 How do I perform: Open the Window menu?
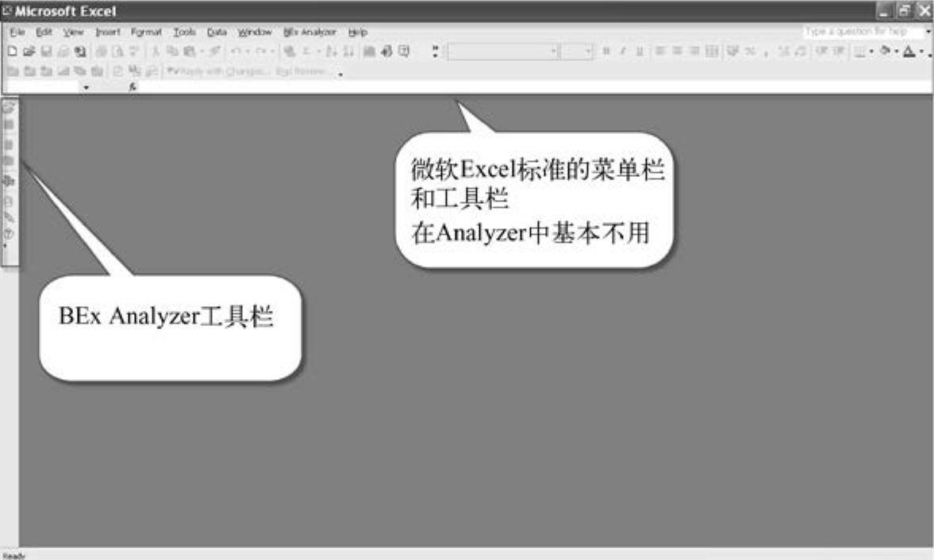coord(255,33)
